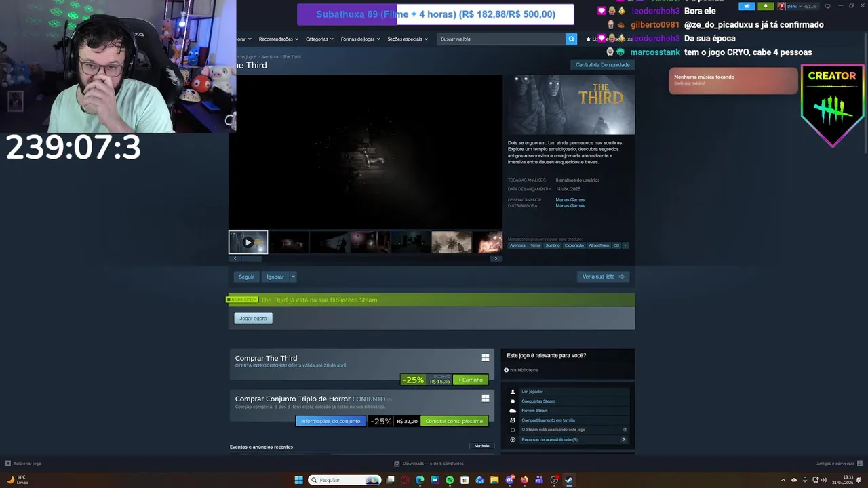868x488 pixels.
Task: Open Discord from the taskbar
Action: [509, 480]
